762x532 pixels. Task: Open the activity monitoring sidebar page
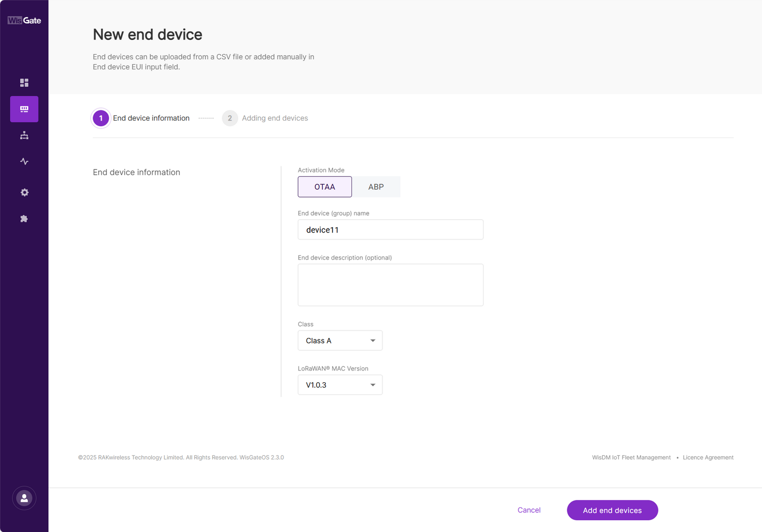(x=24, y=161)
